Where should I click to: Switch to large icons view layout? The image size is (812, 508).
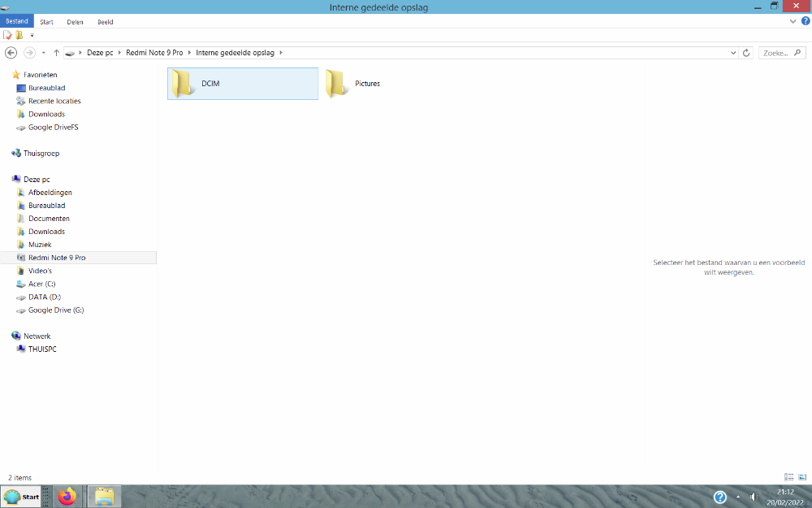[x=801, y=477]
